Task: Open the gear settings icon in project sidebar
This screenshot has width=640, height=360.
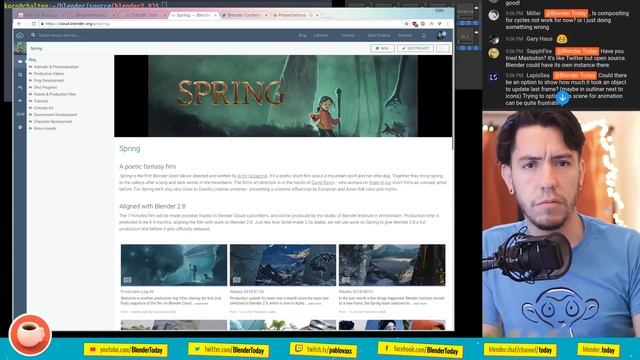Action: pos(20,127)
